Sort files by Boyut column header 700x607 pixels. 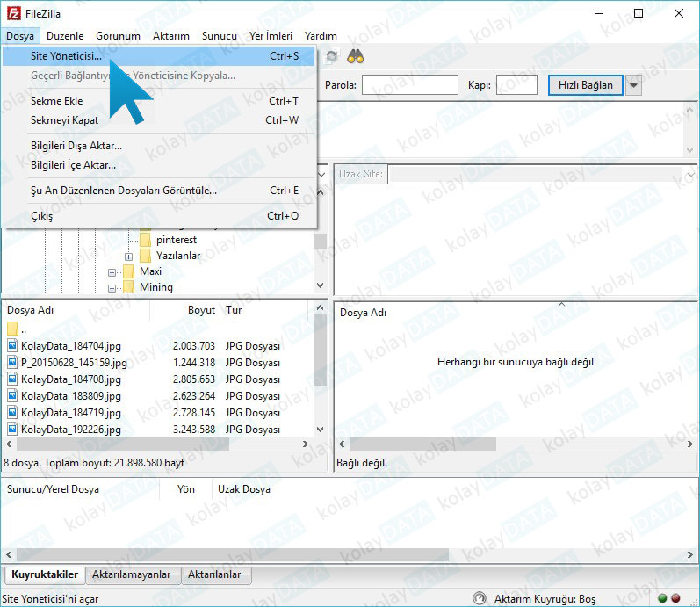201,310
